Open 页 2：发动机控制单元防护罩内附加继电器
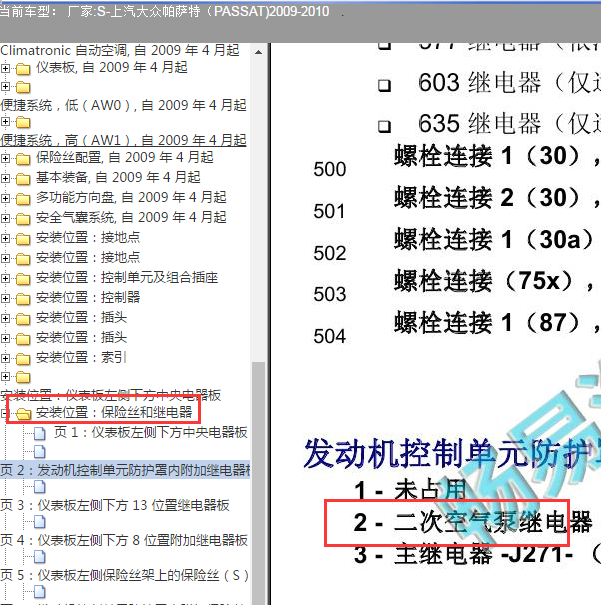This screenshot has width=601, height=605. click(x=125, y=470)
